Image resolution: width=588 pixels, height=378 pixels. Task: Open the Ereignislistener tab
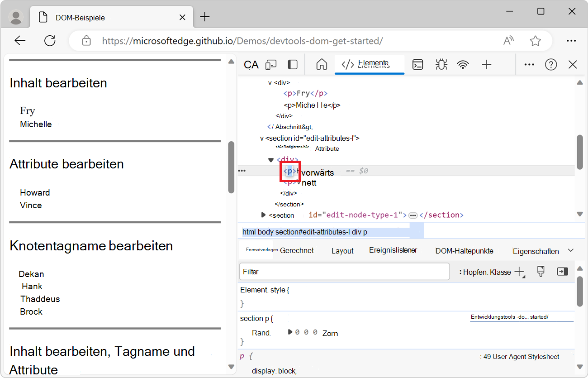(x=393, y=250)
